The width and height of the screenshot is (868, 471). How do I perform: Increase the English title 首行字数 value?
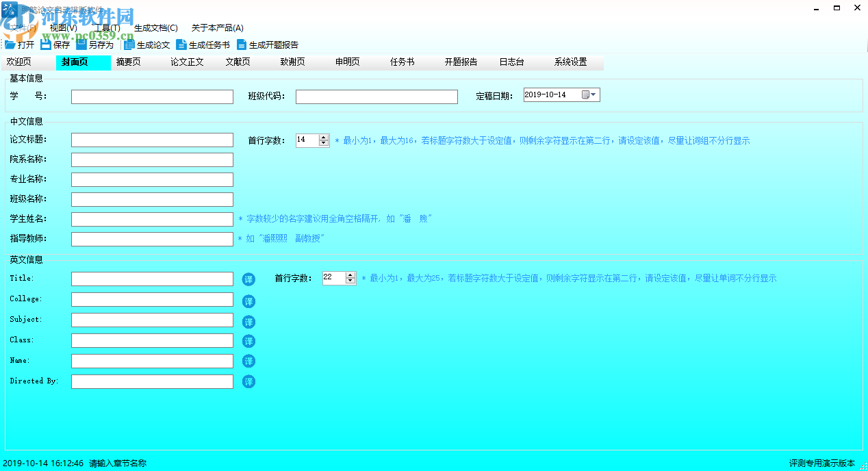[x=350, y=275]
